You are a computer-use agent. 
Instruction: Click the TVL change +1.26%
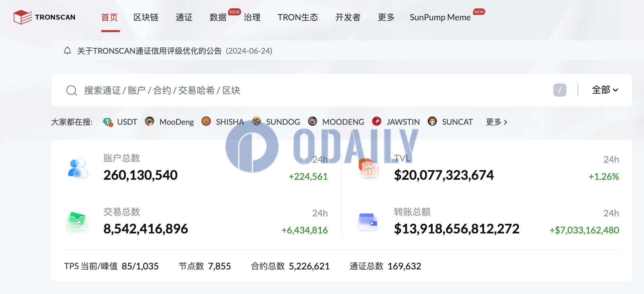(x=603, y=177)
